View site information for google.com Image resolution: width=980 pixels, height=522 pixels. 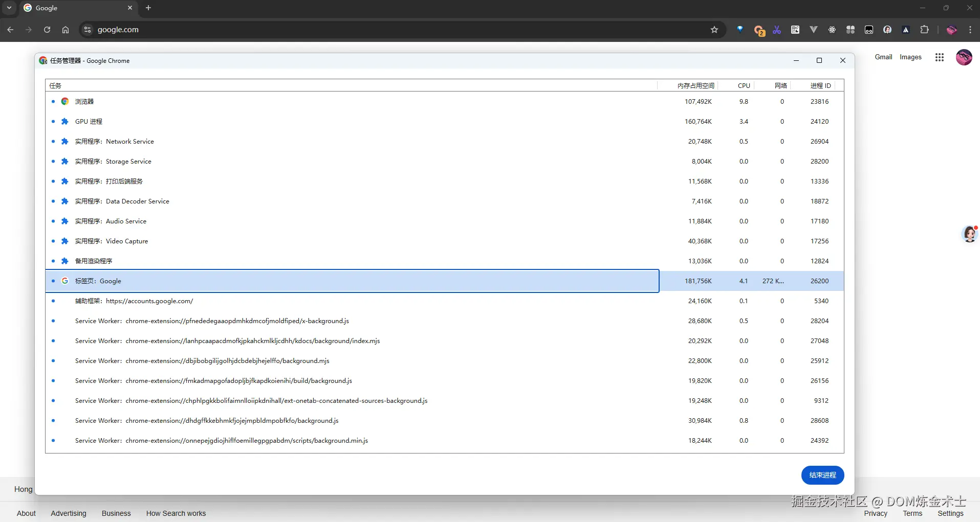click(x=88, y=30)
